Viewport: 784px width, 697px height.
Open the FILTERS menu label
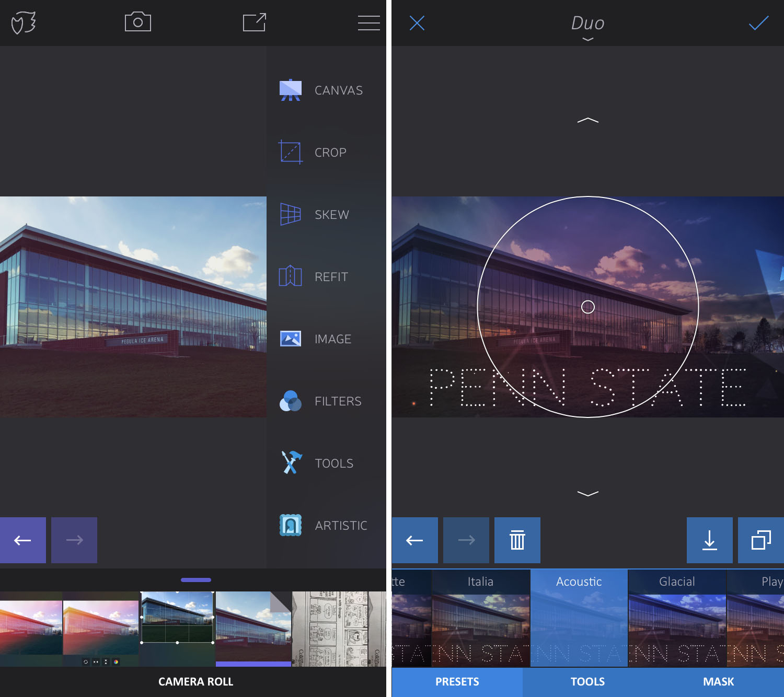338,401
